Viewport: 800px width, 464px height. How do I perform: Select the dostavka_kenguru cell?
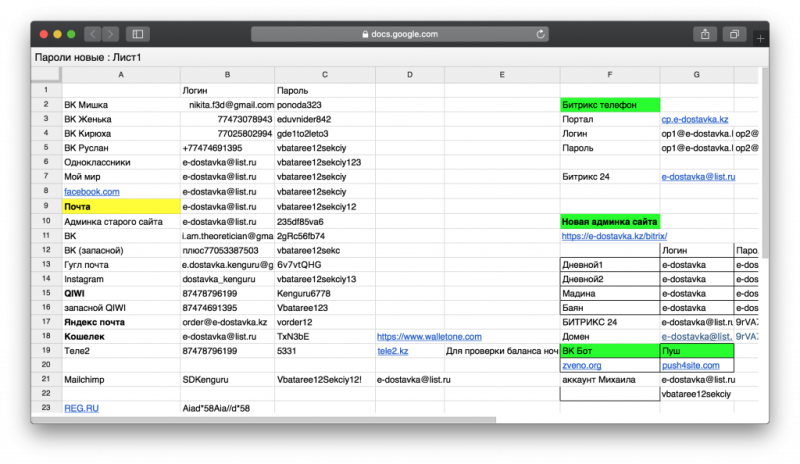pyautogui.click(x=227, y=279)
